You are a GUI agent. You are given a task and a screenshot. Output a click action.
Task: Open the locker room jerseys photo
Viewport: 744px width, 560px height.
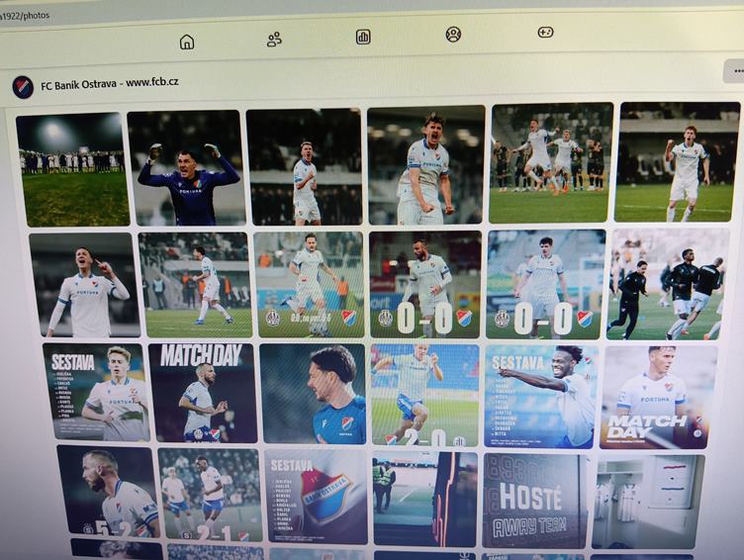pos(648,502)
